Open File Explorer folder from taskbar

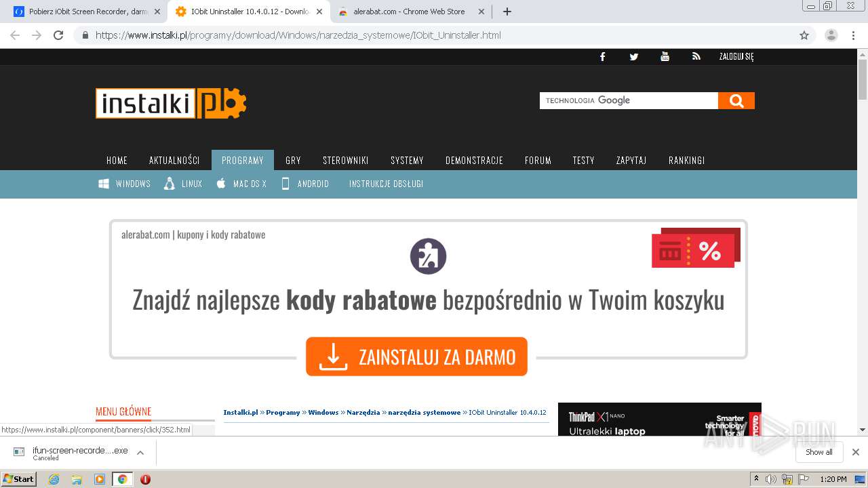[77, 479]
